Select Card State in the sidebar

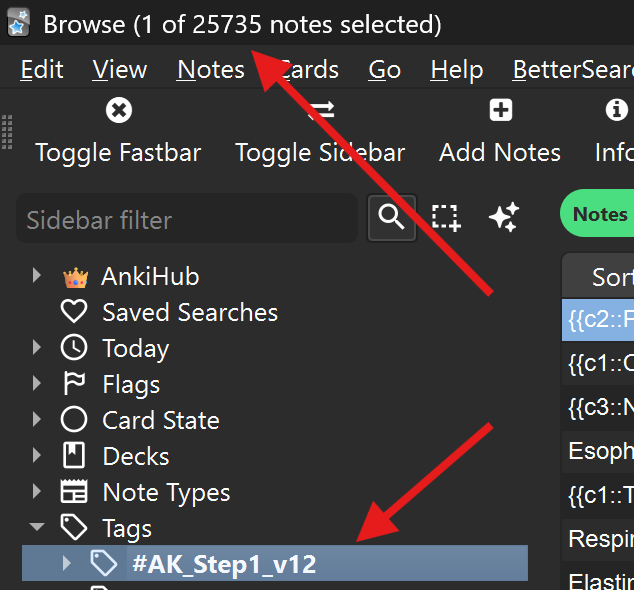point(160,420)
